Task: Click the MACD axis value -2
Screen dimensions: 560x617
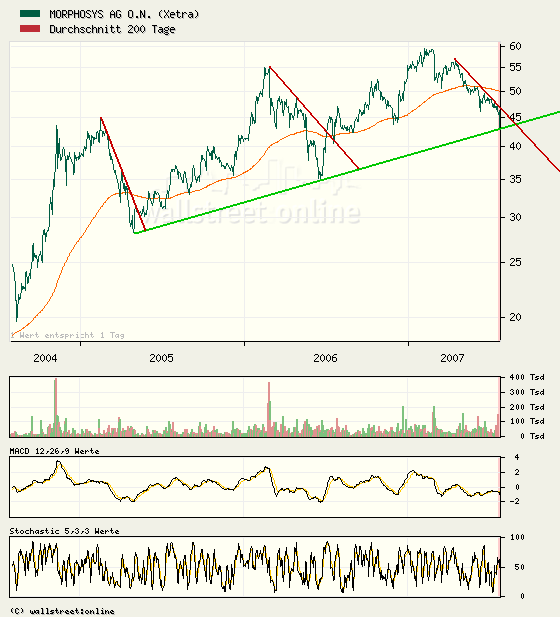Action: click(514, 502)
